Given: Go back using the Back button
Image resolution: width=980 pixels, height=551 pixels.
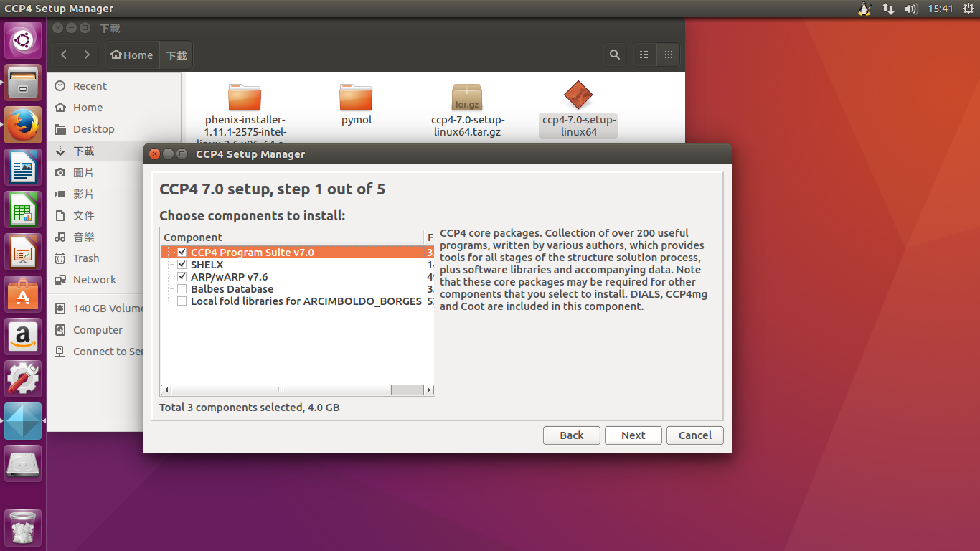Looking at the screenshot, I should click(571, 435).
